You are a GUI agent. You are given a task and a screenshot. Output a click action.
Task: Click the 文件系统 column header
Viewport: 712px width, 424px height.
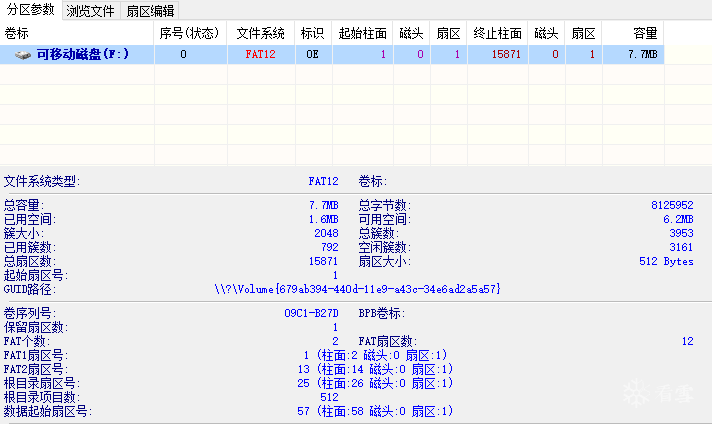pyautogui.click(x=261, y=33)
